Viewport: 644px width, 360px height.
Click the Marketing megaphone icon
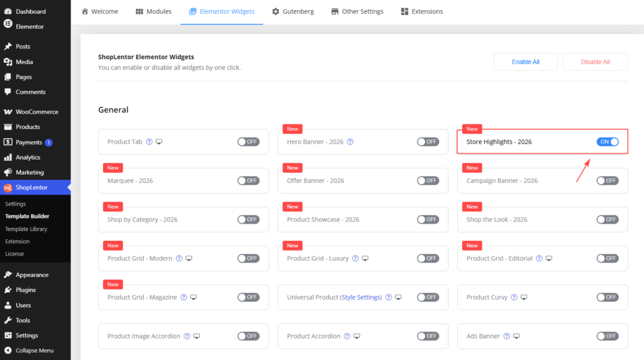[x=8, y=172]
